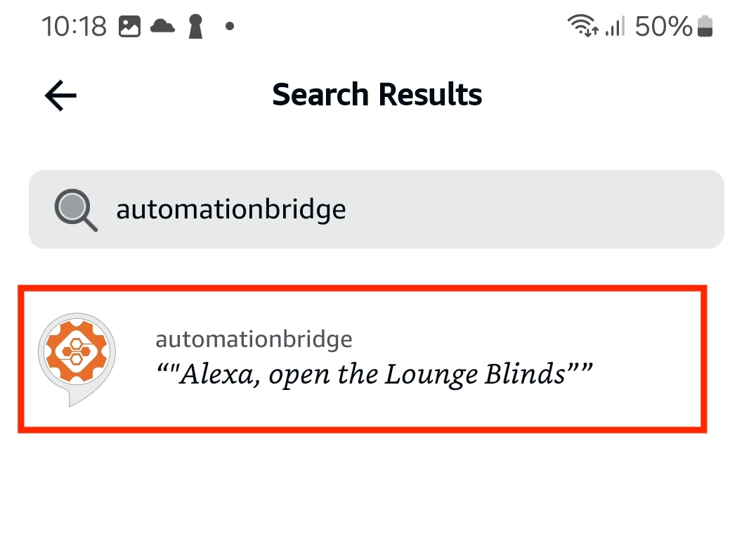Tap the 10:18 clock in status bar
Viewport: 756px width, 536px height.
(74, 27)
